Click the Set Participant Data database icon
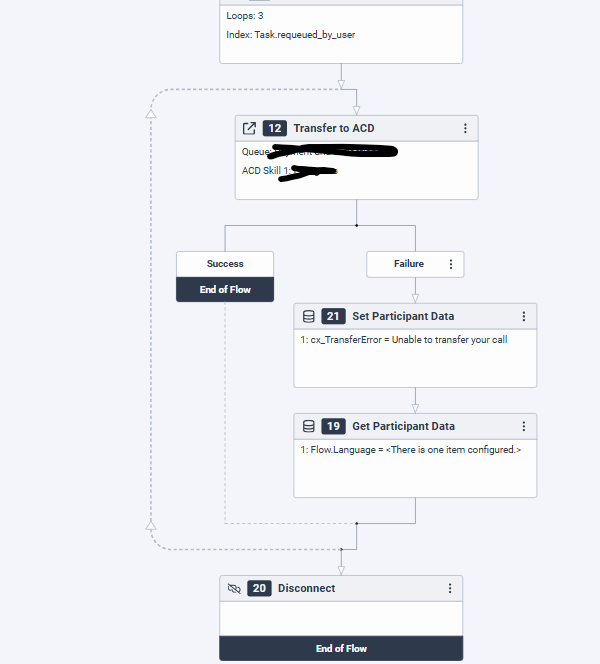Image resolution: width=600 pixels, height=664 pixels. 308,316
